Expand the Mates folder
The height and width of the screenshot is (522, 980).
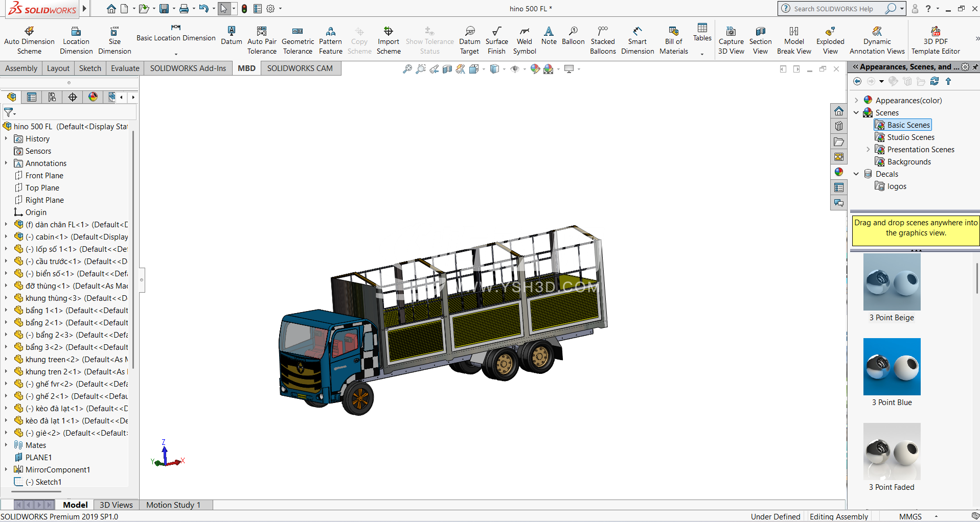6,445
